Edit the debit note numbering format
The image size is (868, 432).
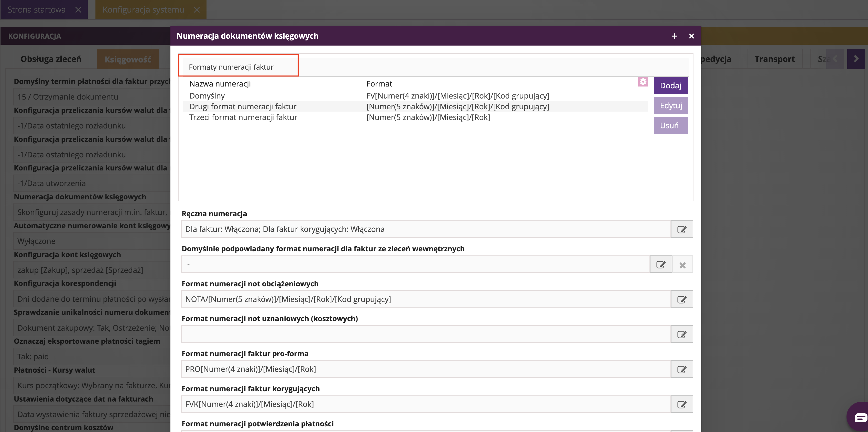coord(682,300)
